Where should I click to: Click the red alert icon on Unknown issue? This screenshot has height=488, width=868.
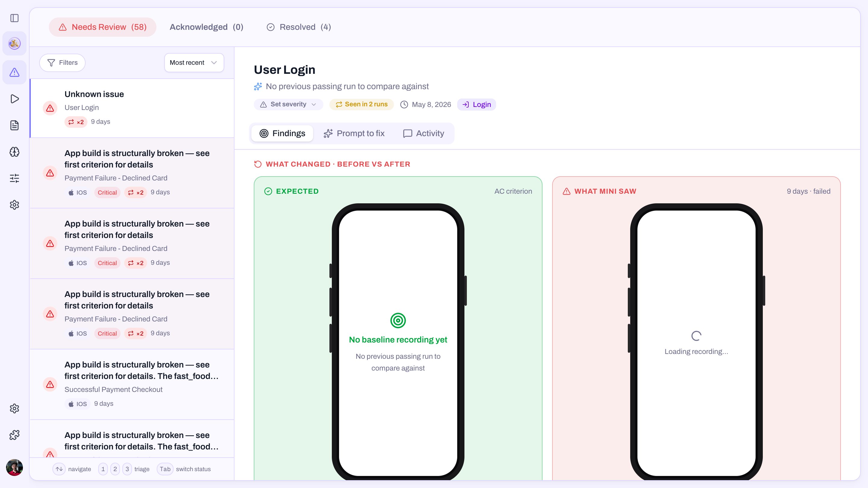pyautogui.click(x=50, y=108)
